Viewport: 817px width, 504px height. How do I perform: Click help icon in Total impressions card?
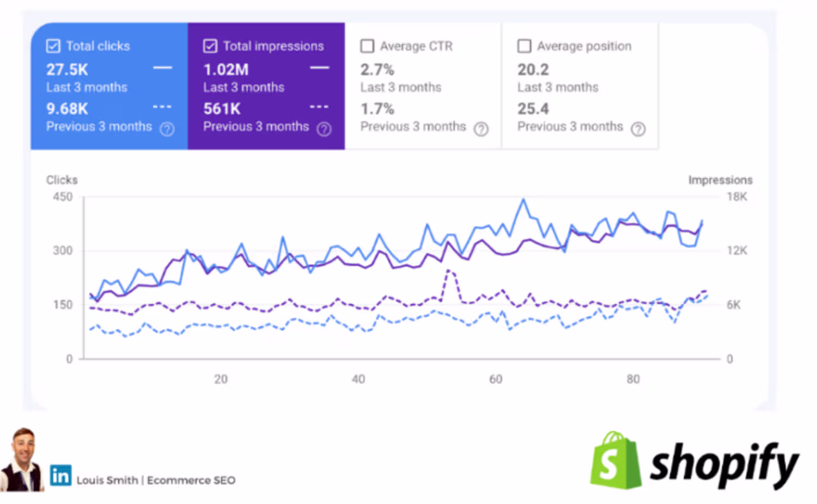pyautogui.click(x=324, y=129)
